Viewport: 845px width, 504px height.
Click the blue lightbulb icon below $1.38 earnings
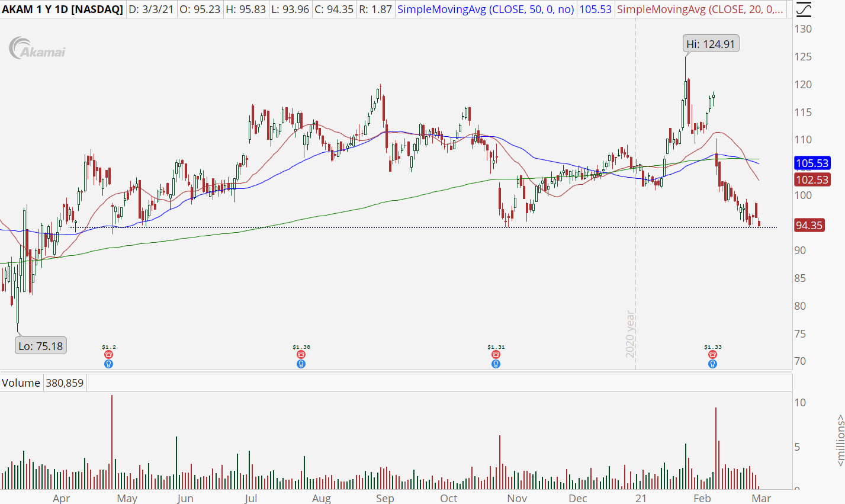[x=301, y=364]
